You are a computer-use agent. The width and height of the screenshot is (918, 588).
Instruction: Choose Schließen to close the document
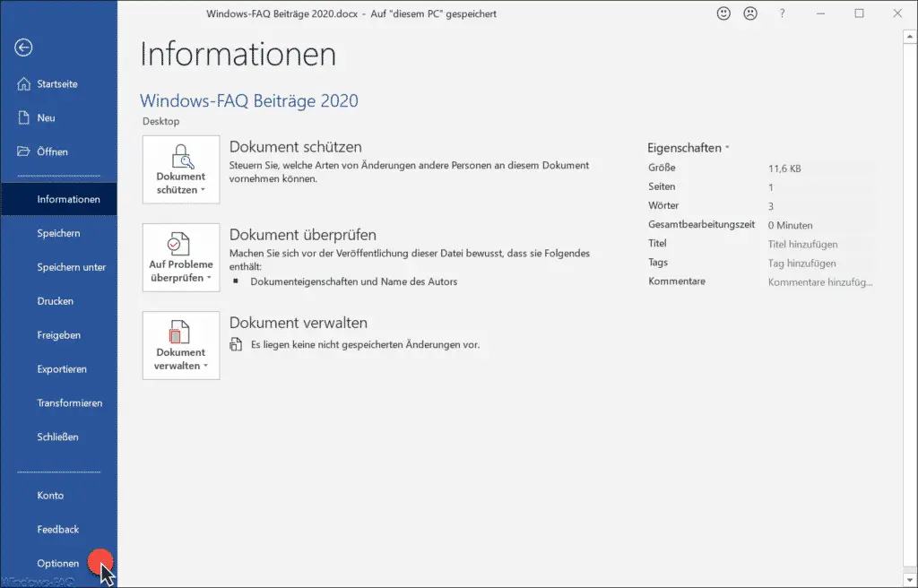coord(58,437)
